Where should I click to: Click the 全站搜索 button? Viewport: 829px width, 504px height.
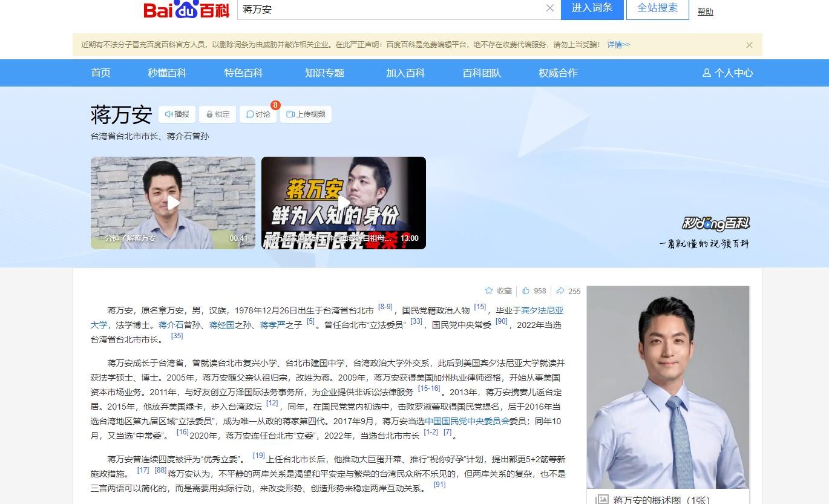tap(657, 8)
